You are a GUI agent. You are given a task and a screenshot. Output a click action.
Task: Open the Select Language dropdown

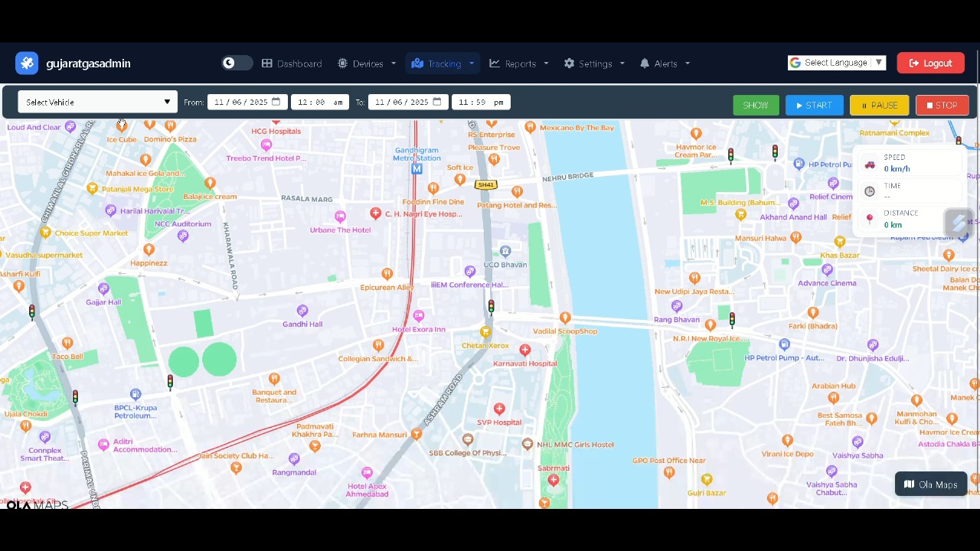tap(836, 63)
